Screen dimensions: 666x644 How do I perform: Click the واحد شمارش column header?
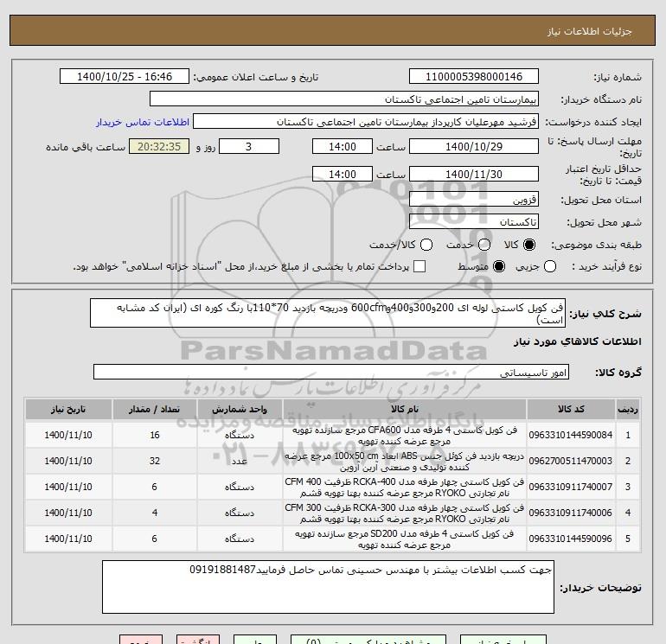pyautogui.click(x=240, y=409)
